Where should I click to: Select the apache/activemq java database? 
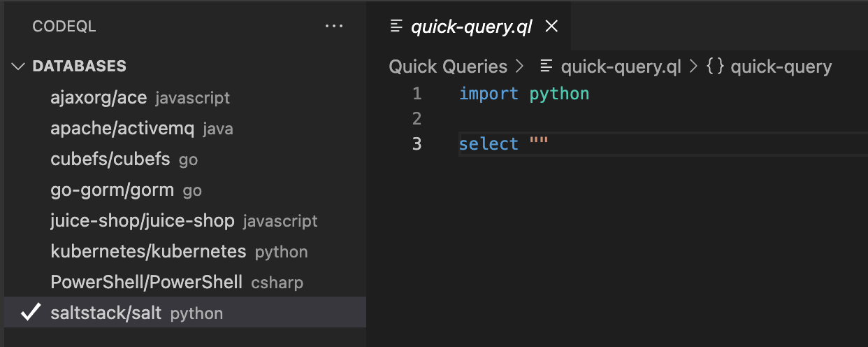[185, 128]
